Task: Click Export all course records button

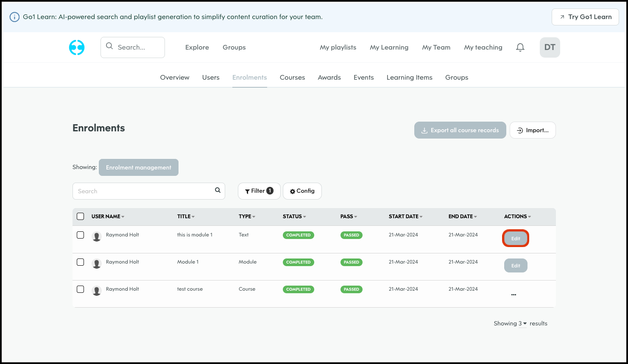Action: [x=460, y=130]
